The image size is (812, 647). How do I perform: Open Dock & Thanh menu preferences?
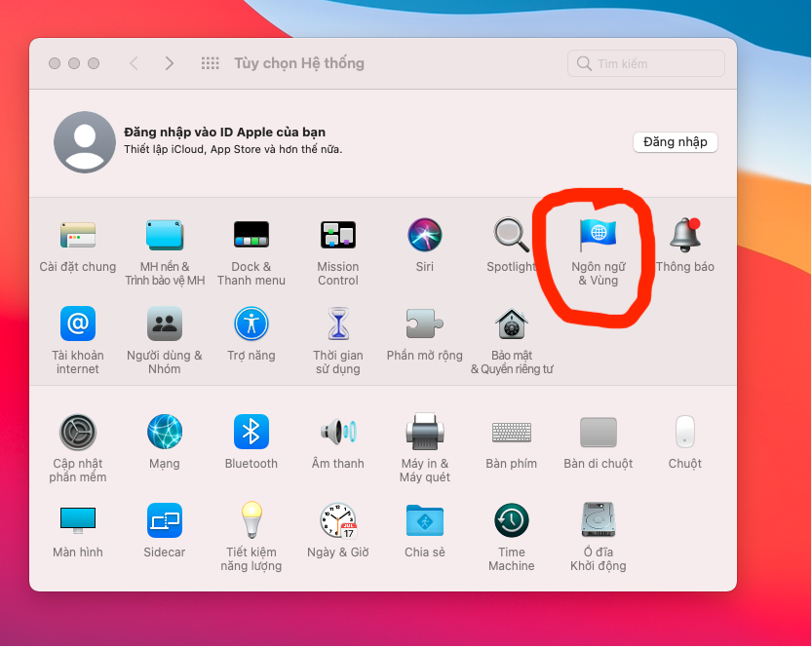(251, 235)
